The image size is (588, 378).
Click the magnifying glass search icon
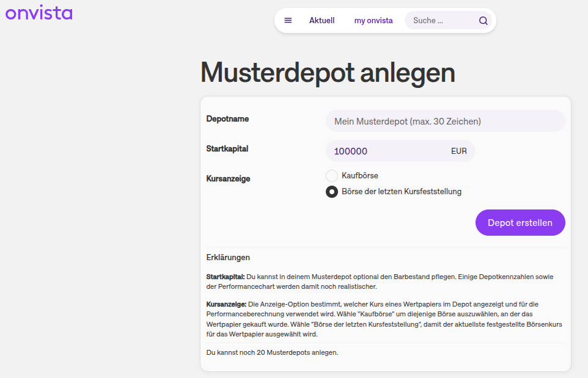coord(483,20)
